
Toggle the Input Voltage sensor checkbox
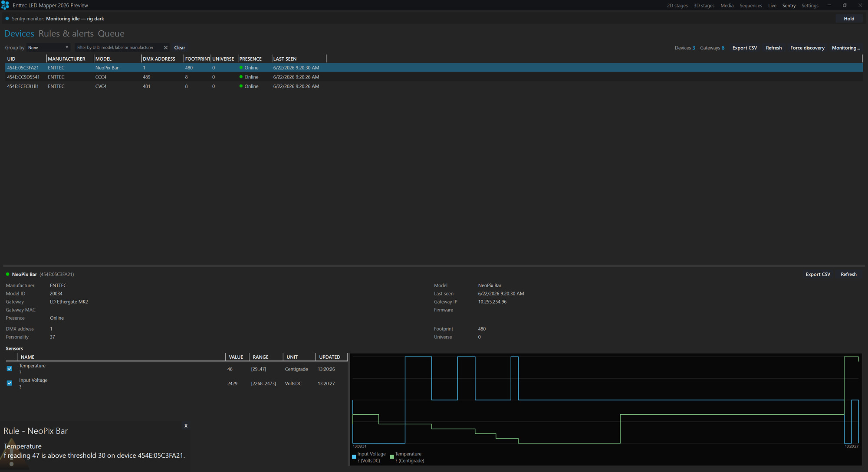[x=10, y=383]
